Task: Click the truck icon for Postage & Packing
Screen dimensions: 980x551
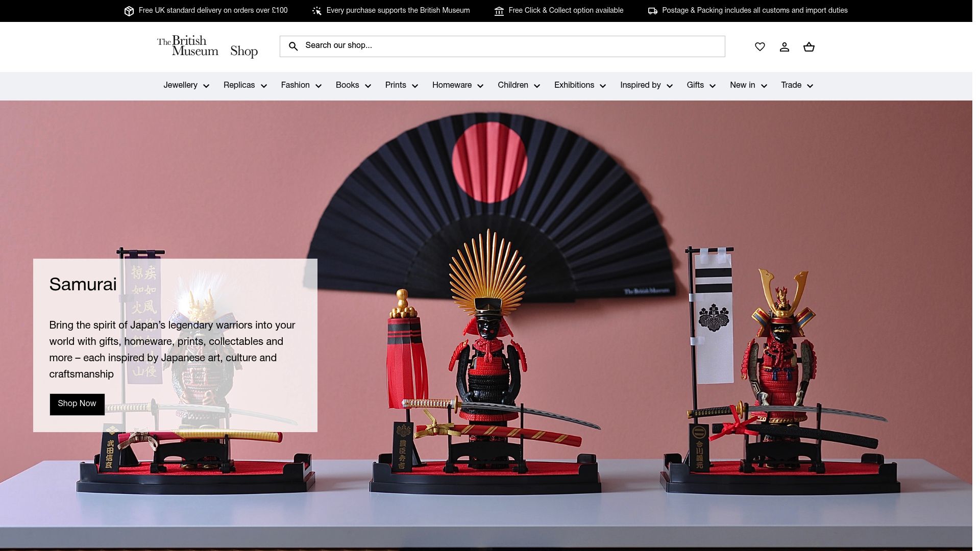Action: pyautogui.click(x=653, y=11)
